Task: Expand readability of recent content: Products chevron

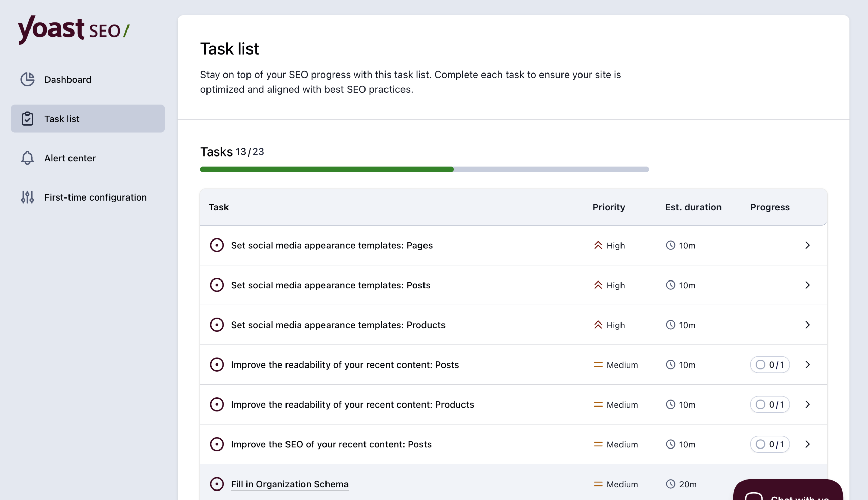Action: click(x=808, y=404)
